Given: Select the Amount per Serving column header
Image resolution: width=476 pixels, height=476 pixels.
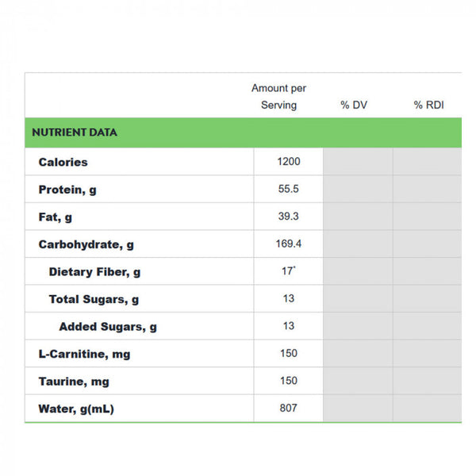Looking at the screenshot, I should [x=278, y=97].
